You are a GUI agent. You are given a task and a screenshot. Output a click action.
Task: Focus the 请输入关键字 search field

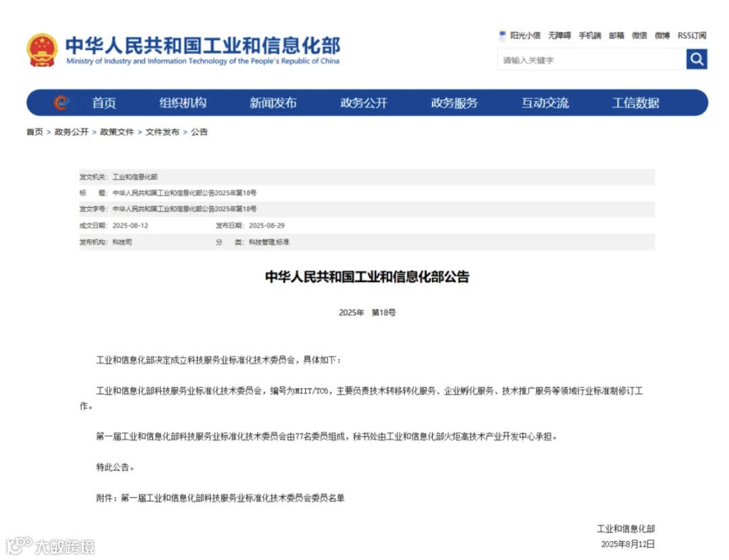(591, 59)
